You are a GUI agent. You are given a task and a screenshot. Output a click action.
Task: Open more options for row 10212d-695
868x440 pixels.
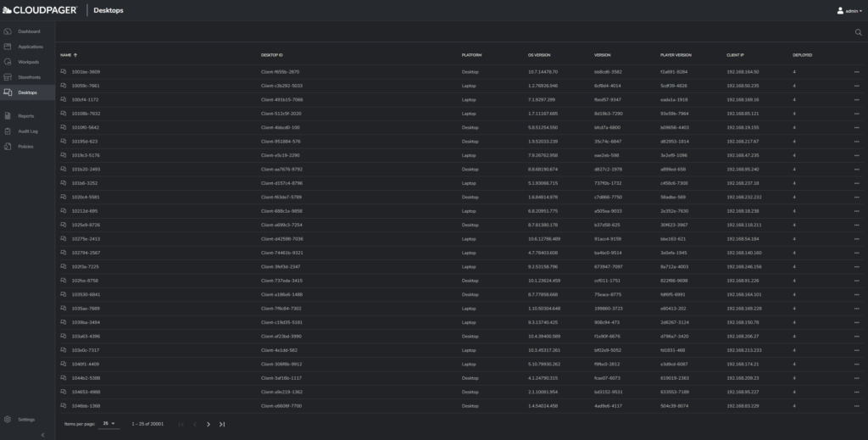click(856, 211)
